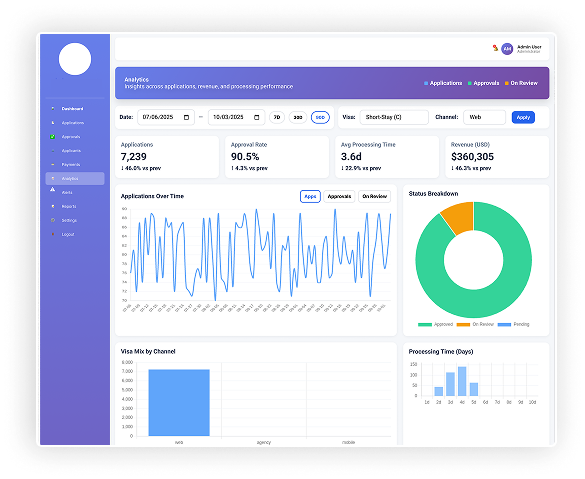The width and height of the screenshot is (585, 479).
Task: Click Admin User name in header
Action: tap(529, 47)
